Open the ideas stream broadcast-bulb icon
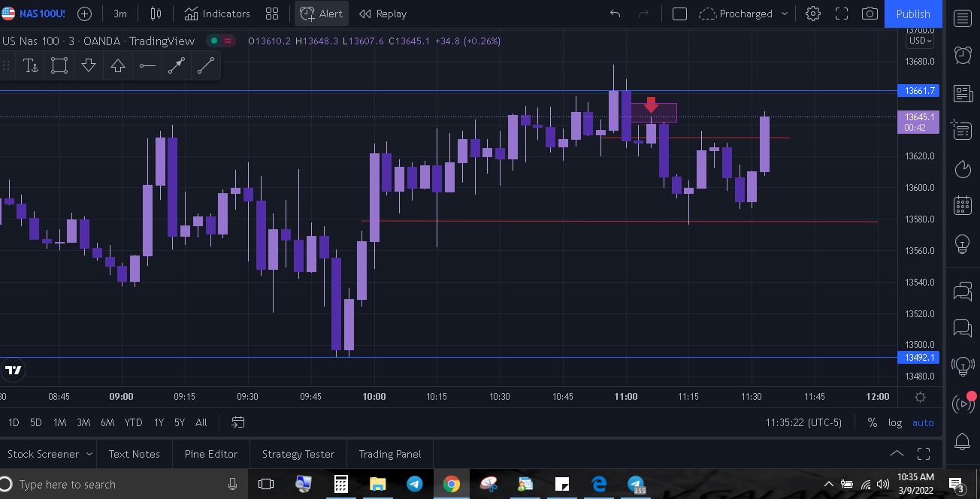 (x=963, y=366)
